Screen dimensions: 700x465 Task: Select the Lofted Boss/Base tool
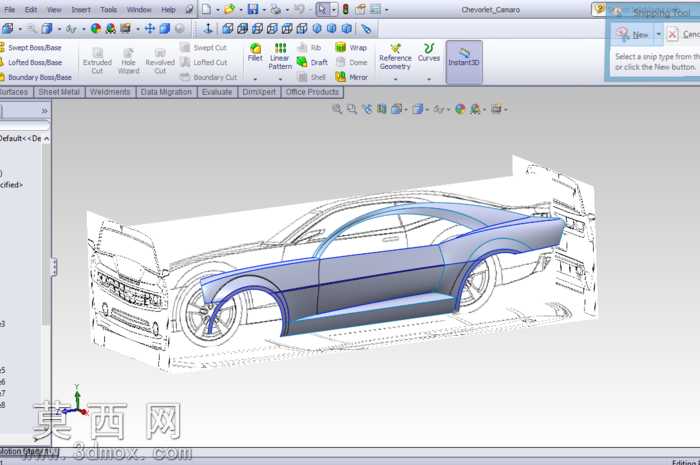coord(31,62)
